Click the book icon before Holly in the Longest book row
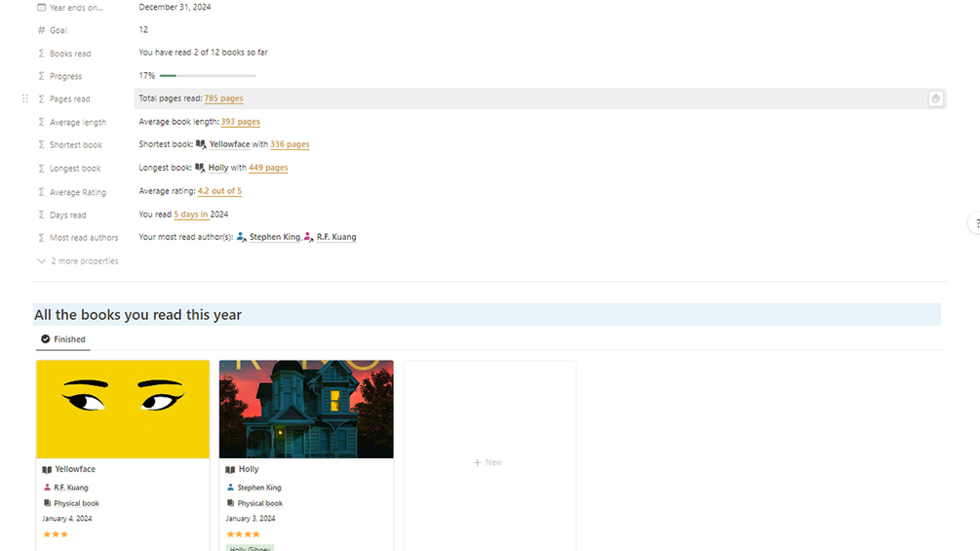The image size is (980, 551). [200, 168]
